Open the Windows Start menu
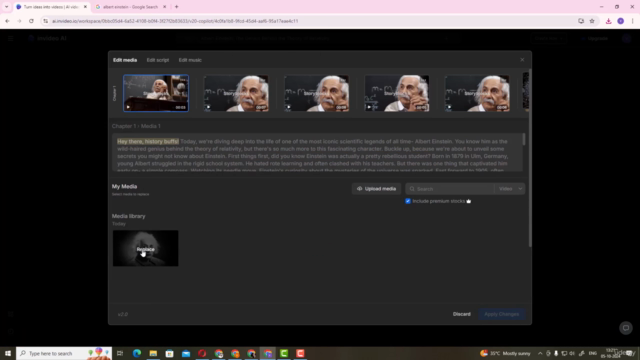The height and width of the screenshot is (360, 640). [x=8, y=353]
